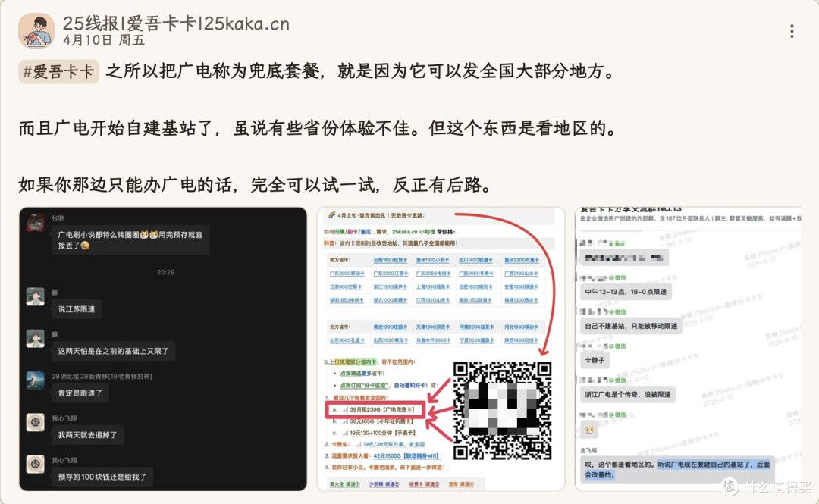Click the 点我筛选更多省市 link
Screen dimensions: 819x504
click(x=362, y=374)
